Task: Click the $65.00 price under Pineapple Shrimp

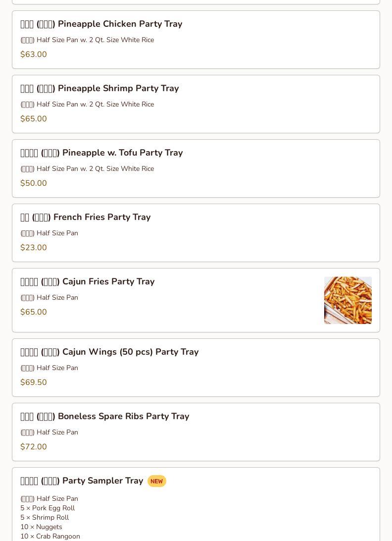Action: [34, 119]
